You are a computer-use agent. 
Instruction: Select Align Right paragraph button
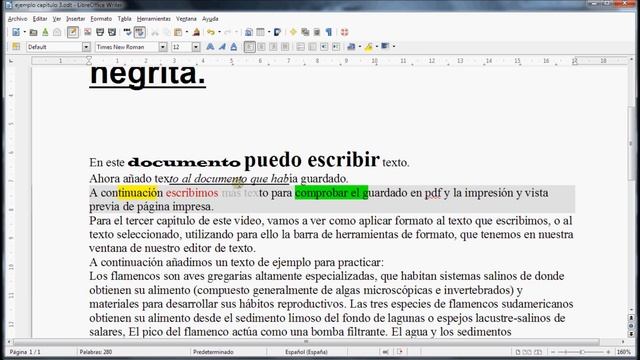point(273,47)
